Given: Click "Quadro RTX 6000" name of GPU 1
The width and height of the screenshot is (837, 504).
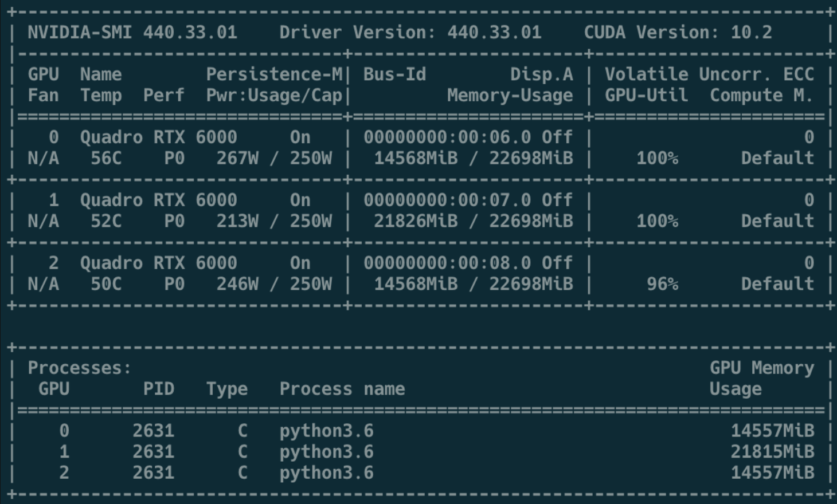Looking at the screenshot, I should [x=158, y=200].
